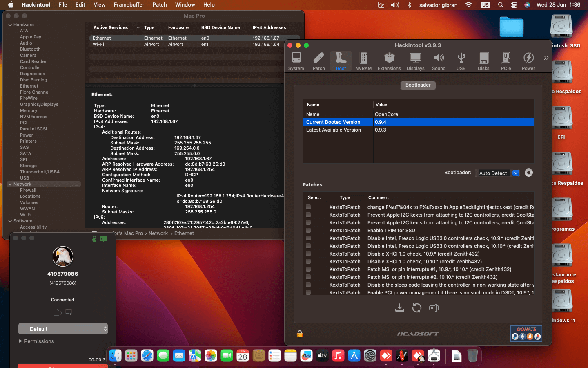The image size is (588, 368).
Task: Open the blue folder on the desktop
Action: [x=511, y=27]
